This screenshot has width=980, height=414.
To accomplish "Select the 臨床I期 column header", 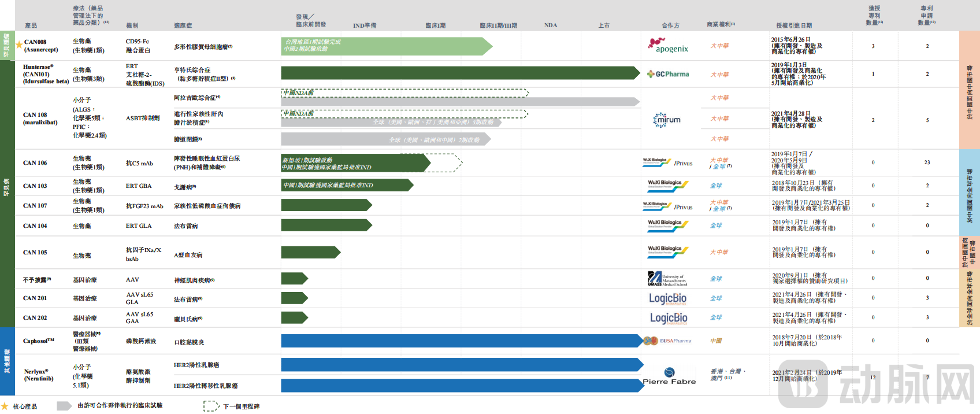I will pos(435,25).
